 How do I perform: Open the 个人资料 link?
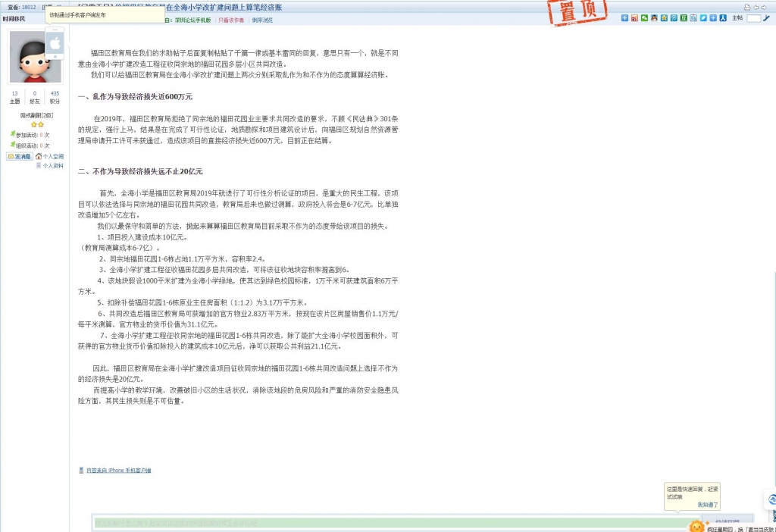pos(53,165)
